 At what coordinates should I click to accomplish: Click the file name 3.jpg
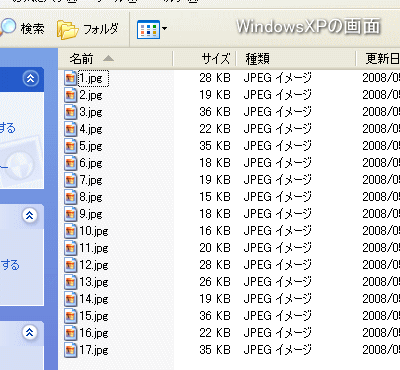click(x=91, y=113)
